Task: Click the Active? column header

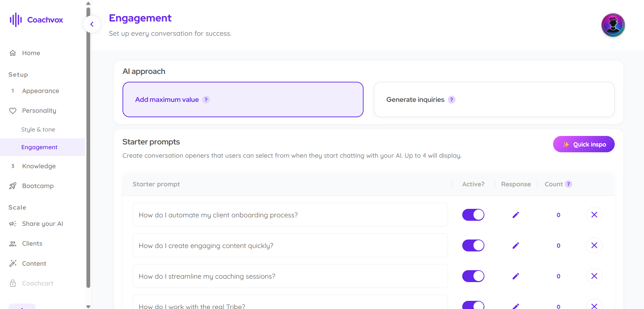Action: click(473, 184)
